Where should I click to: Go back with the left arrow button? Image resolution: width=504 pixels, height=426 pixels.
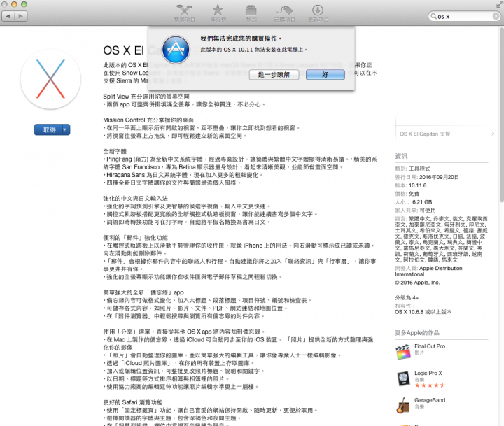8,16
